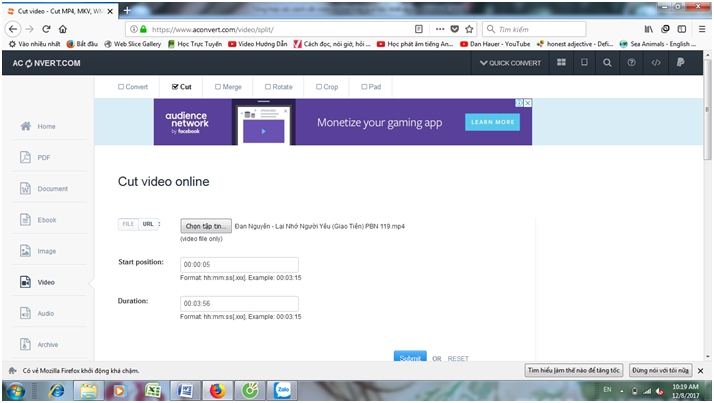
Task: Open the Audio section in sidebar
Action: (46, 313)
